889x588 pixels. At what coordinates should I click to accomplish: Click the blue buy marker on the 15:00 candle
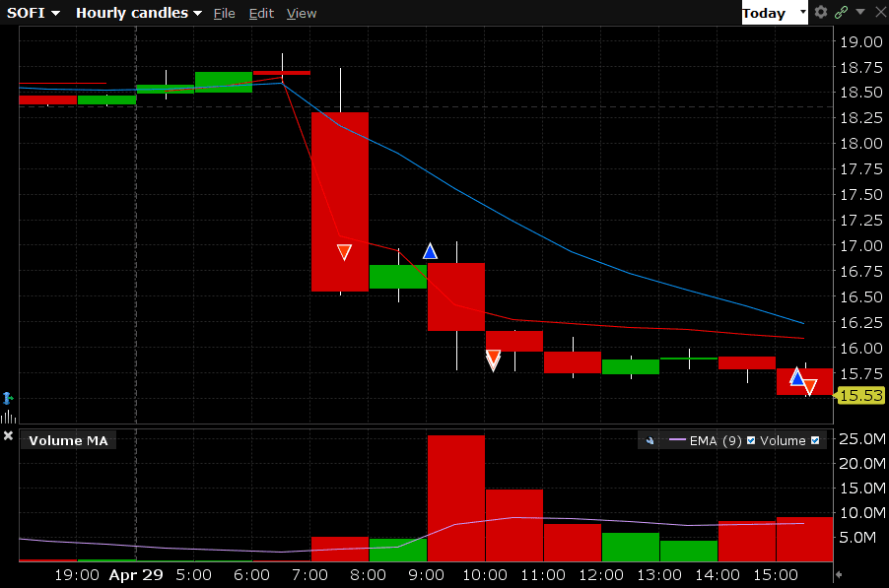tap(797, 376)
